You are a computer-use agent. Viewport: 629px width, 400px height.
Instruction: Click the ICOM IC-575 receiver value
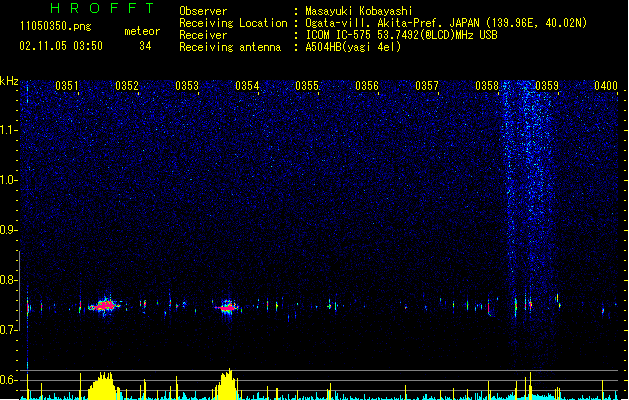tap(401, 35)
